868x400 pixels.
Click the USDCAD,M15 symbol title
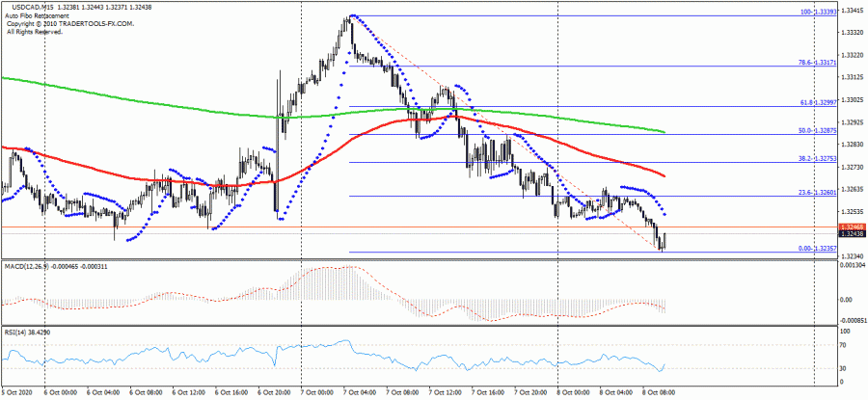[x=29, y=7]
